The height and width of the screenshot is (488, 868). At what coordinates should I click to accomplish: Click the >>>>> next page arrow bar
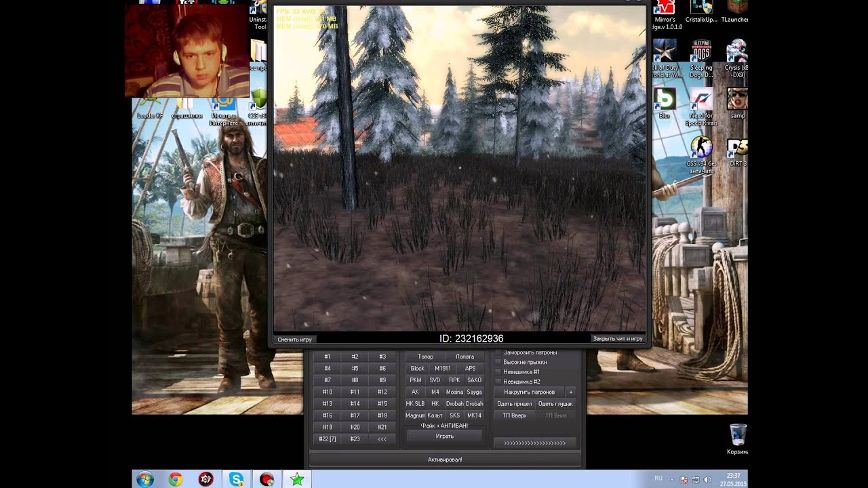coord(535,443)
